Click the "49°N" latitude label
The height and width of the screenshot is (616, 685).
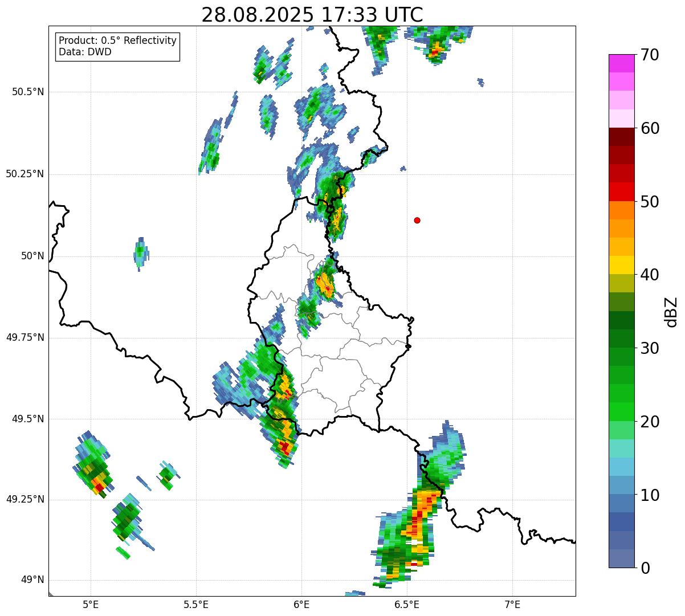point(32,580)
